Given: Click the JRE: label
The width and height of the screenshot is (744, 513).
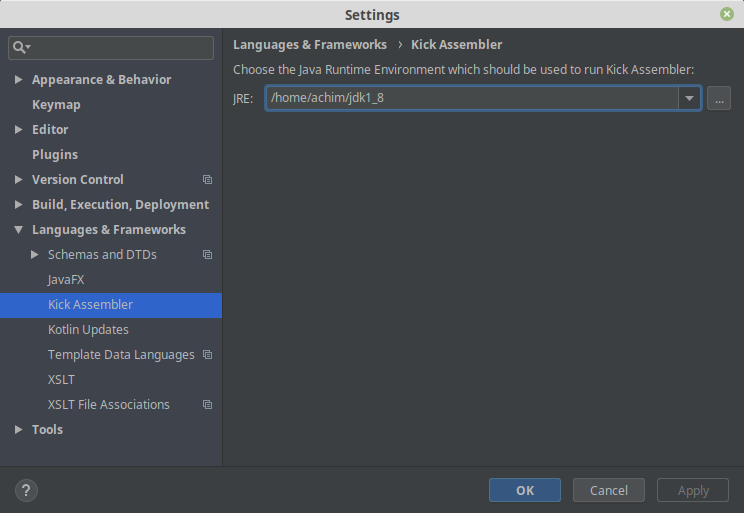Looking at the screenshot, I should (243, 99).
